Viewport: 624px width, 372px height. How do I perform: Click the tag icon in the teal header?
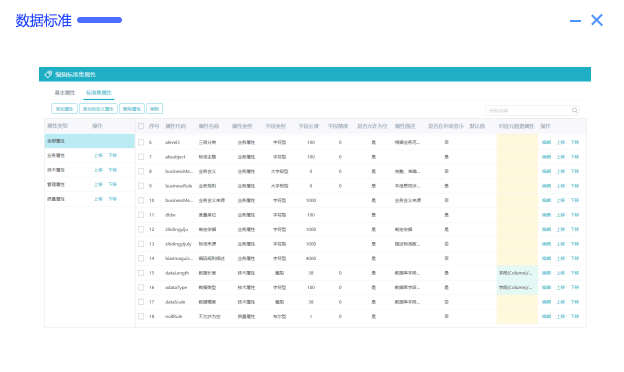[x=48, y=74]
